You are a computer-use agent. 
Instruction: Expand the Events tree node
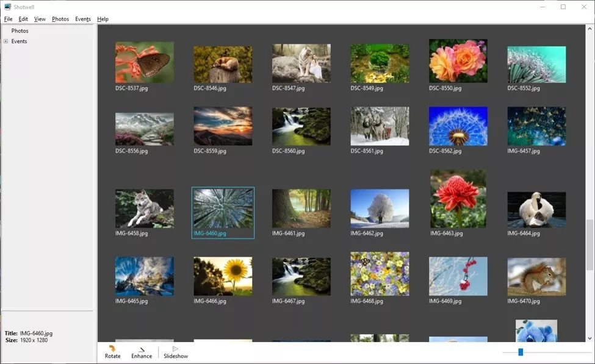[x=6, y=41]
